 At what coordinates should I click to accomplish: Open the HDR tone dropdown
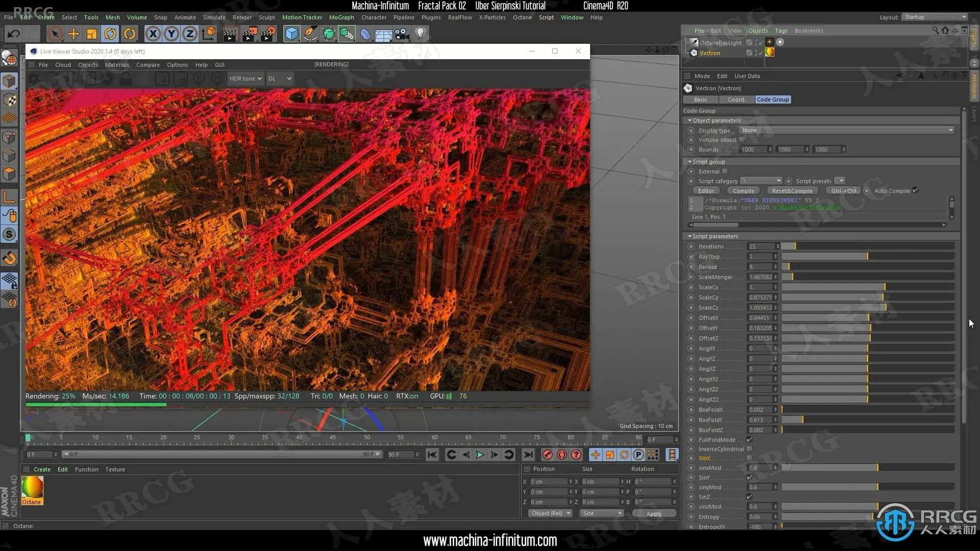pos(246,79)
